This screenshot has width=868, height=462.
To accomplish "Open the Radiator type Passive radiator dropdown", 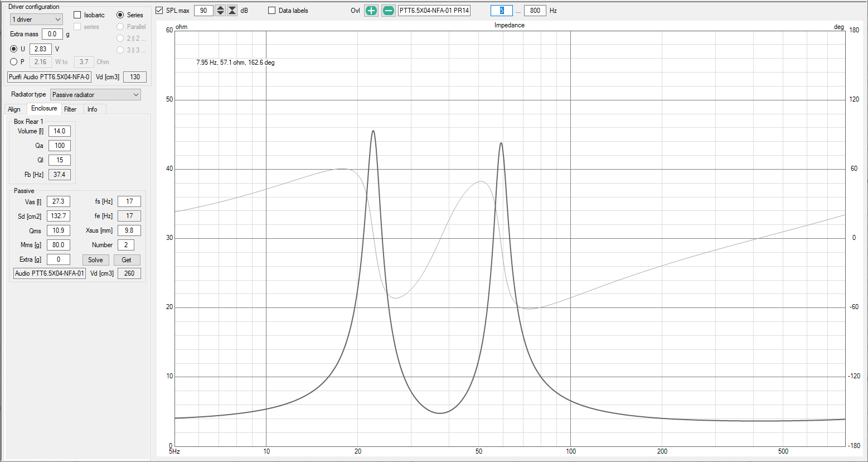I will [x=95, y=95].
